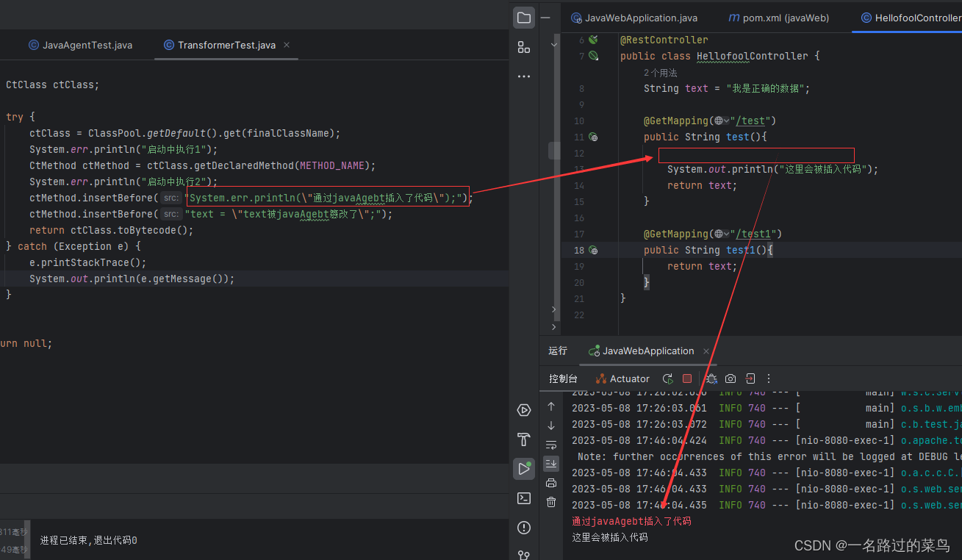Screen dimensions: 962x560
Task: Expand the chevron near line 22 in side panel
Action: click(554, 326)
